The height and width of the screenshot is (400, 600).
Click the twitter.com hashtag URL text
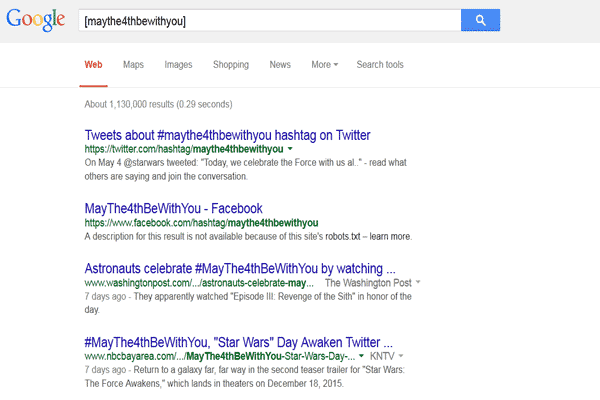coord(184,149)
